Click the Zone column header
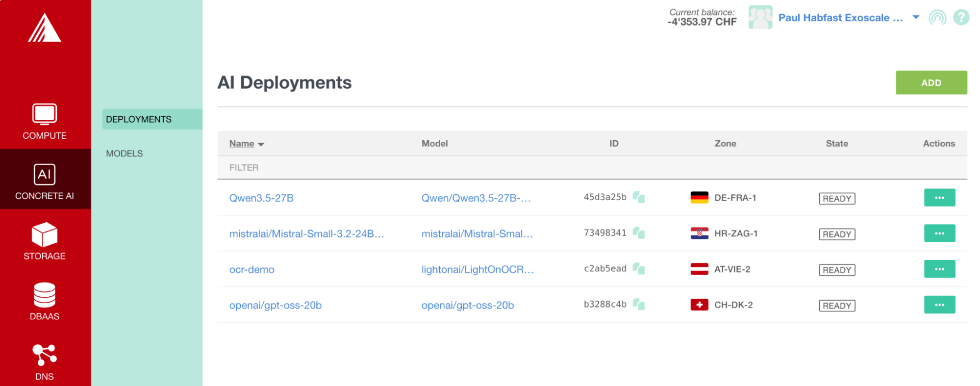The width and height of the screenshot is (980, 386). [x=726, y=144]
